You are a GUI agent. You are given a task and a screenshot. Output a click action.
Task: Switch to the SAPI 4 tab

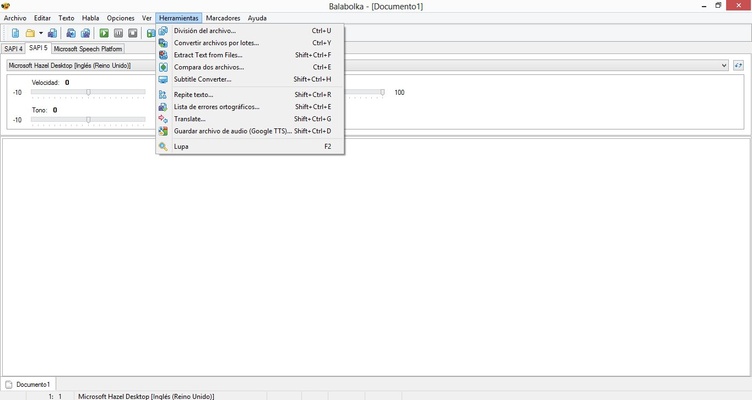click(13, 48)
